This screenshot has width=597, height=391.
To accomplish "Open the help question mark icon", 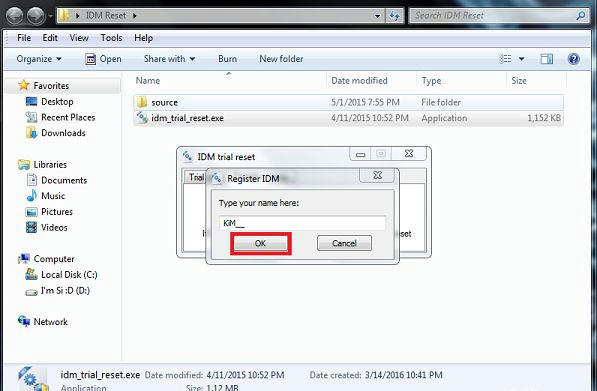I will coord(573,59).
